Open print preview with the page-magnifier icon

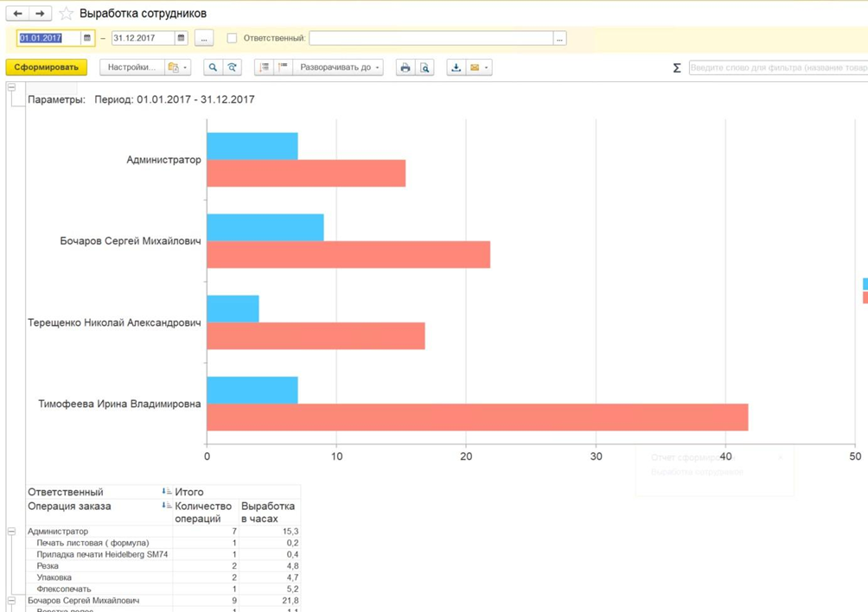point(424,67)
